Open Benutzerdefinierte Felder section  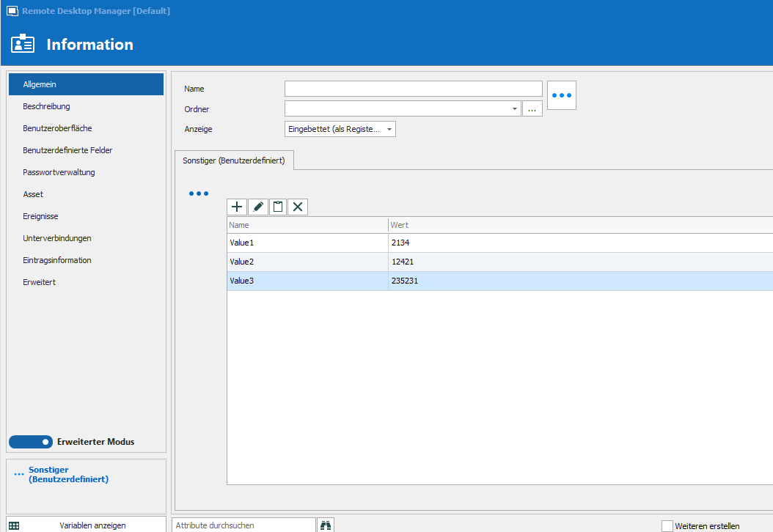tap(67, 150)
